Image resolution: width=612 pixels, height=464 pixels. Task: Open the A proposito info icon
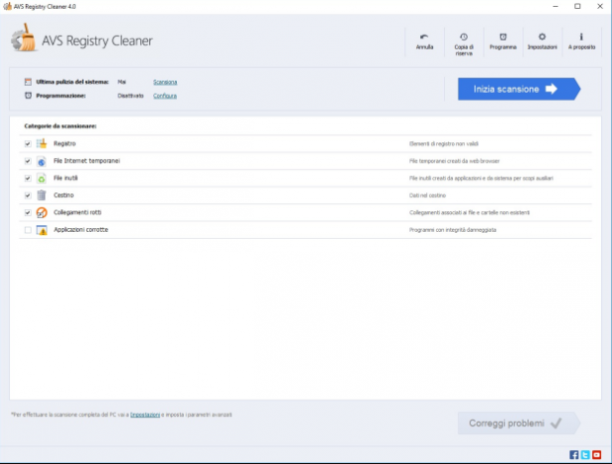coord(582,41)
